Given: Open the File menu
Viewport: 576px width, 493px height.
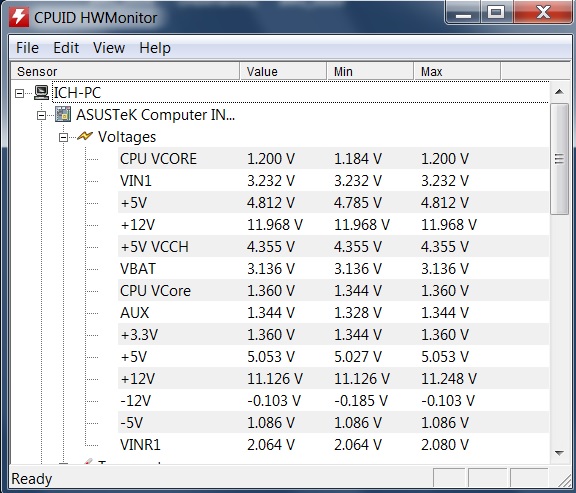Looking at the screenshot, I should pos(27,48).
